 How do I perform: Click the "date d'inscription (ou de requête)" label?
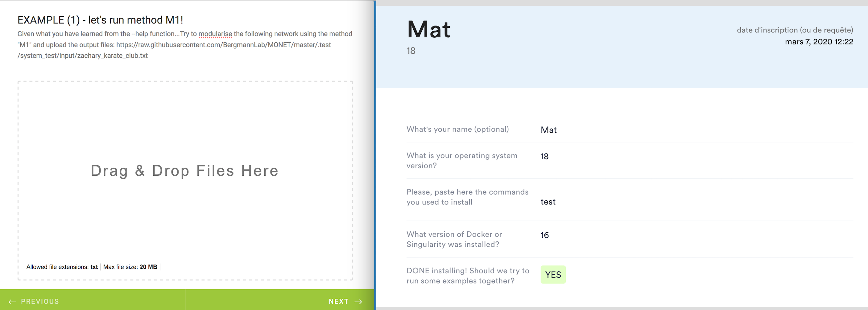pyautogui.click(x=795, y=30)
